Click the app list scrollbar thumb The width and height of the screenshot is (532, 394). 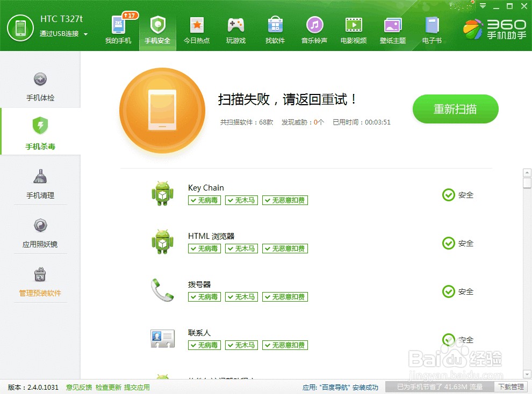click(527, 183)
